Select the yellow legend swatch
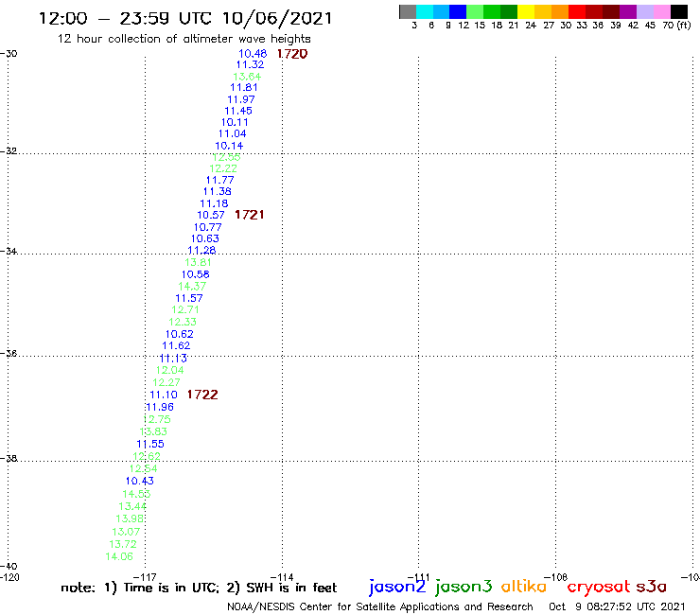Image resolution: width=700 pixels, height=615 pixels. pos(526,11)
